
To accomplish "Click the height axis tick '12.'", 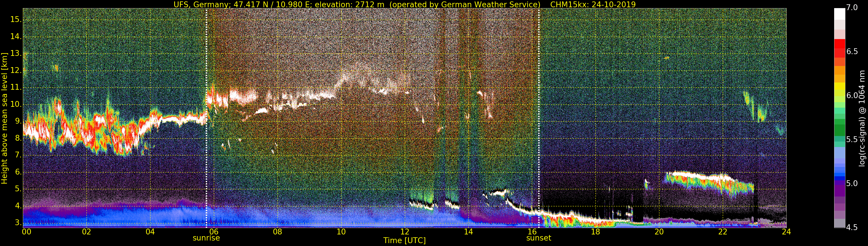I will [16, 71].
